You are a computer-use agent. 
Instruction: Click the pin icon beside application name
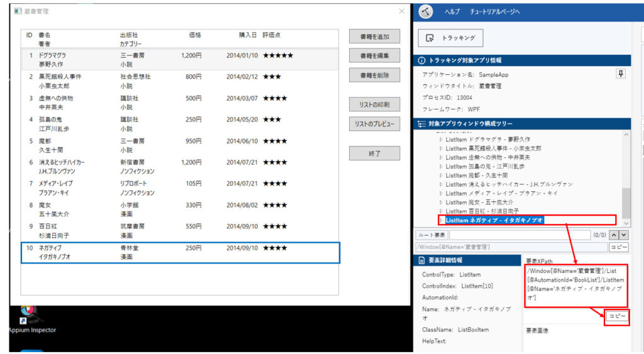tap(621, 74)
